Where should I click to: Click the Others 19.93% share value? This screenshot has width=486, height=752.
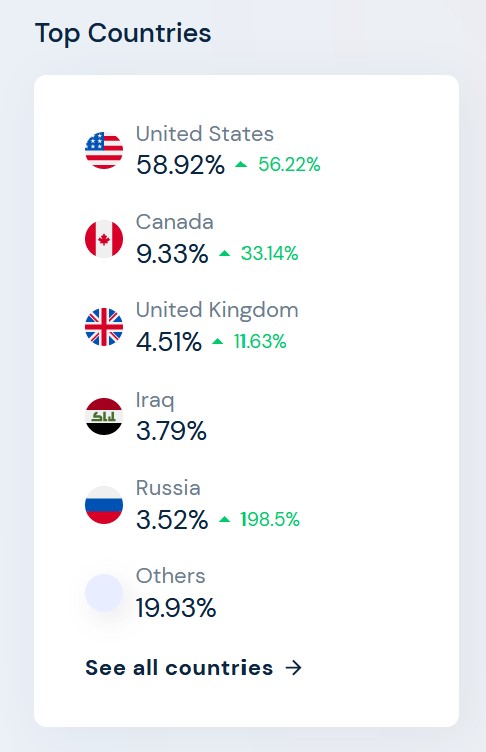(176, 608)
